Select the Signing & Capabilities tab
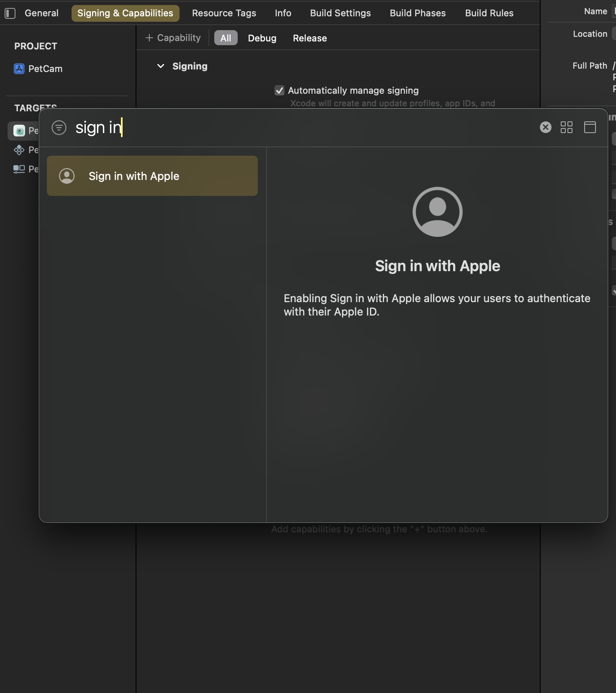This screenshot has height=693, width=616. coord(125,13)
